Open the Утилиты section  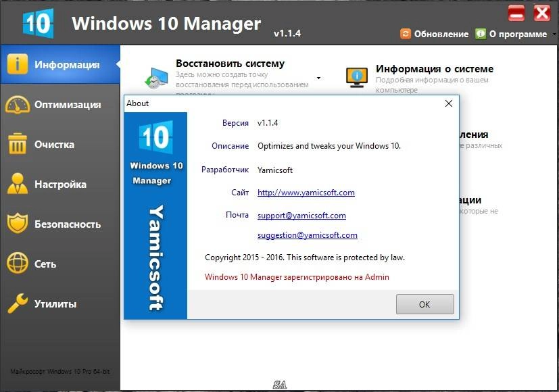55,304
